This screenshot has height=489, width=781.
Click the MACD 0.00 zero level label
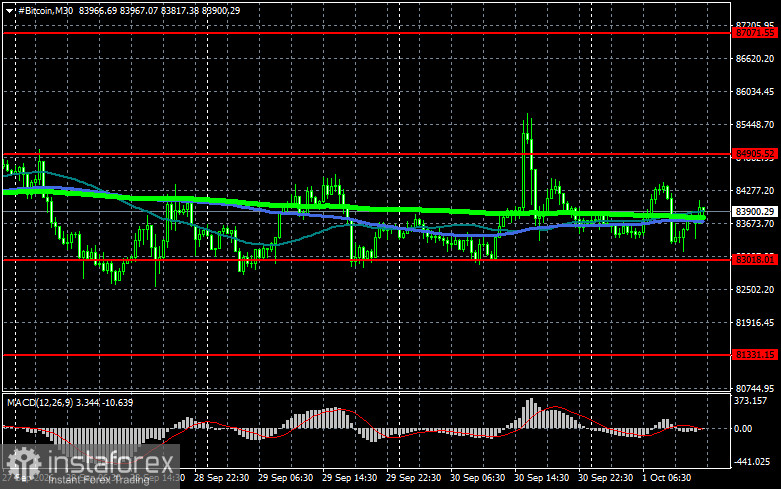pos(743,428)
